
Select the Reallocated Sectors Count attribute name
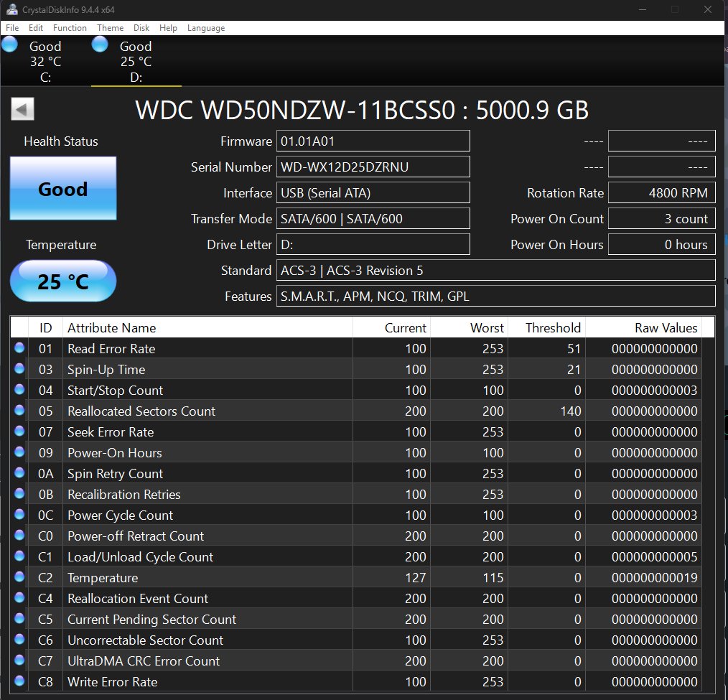(141, 411)
